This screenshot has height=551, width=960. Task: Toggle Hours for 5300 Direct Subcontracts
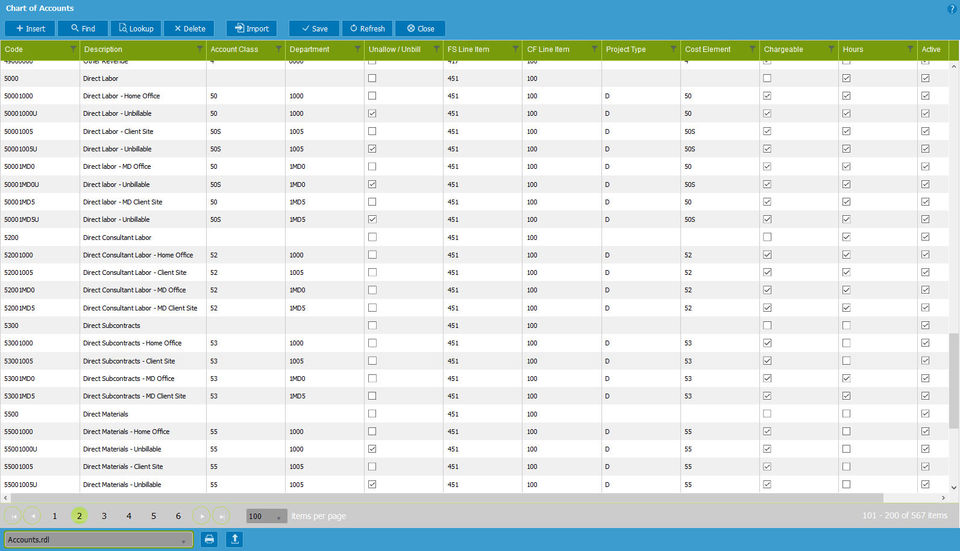click(x=846, y=326)
